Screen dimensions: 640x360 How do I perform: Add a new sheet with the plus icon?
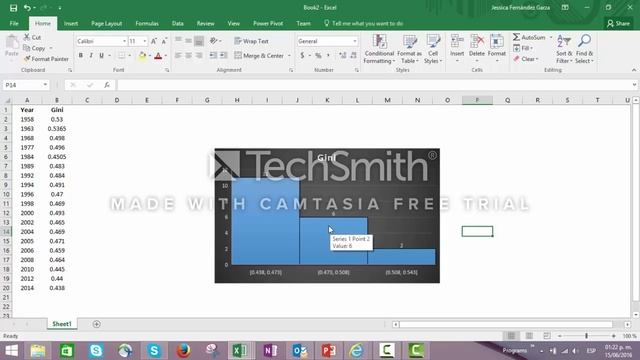(x=96, y=324)
